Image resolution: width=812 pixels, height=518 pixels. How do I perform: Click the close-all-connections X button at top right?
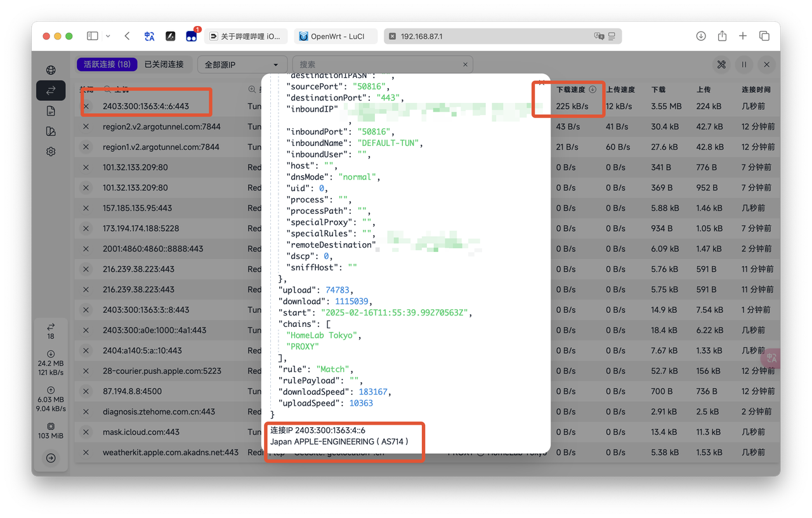[x=766, y=65]
